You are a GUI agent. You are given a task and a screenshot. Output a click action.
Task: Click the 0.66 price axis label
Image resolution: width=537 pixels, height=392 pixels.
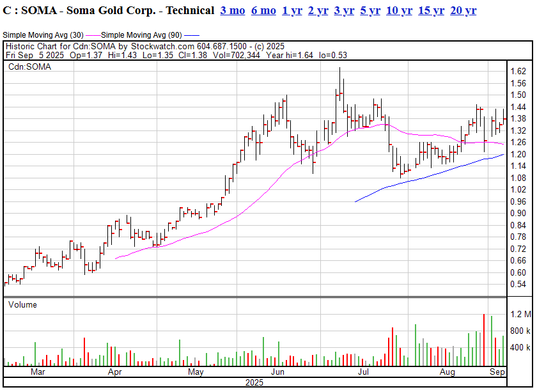pyautogui.click(x=518, y=260)
